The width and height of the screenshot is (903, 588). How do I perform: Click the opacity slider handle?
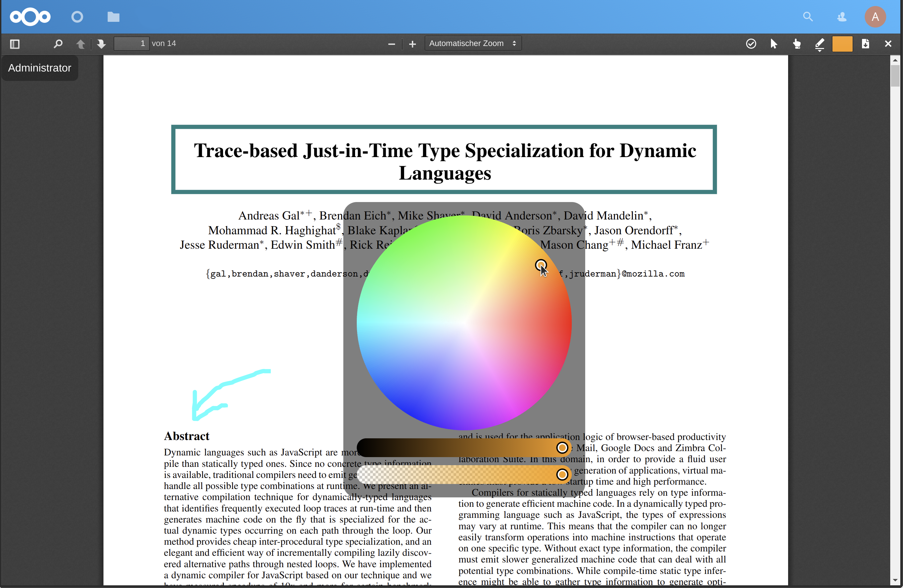[x=562, y=474]
